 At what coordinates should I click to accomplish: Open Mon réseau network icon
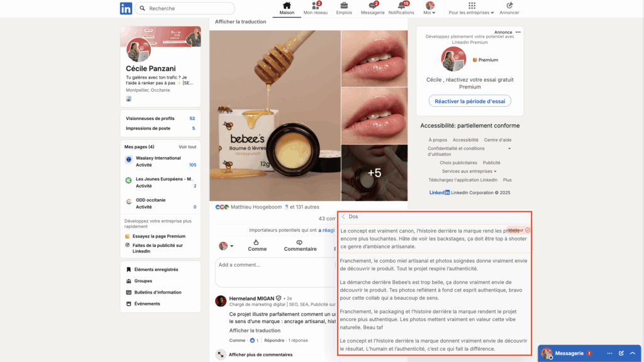tap(315, 7)
